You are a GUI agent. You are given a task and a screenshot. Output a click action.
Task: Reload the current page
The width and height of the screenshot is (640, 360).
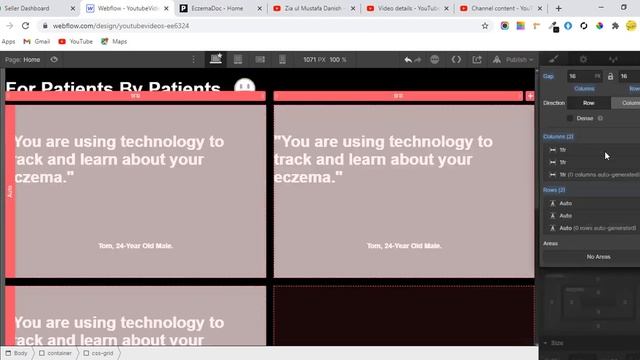pyautogui.click(x=25, y=26)
